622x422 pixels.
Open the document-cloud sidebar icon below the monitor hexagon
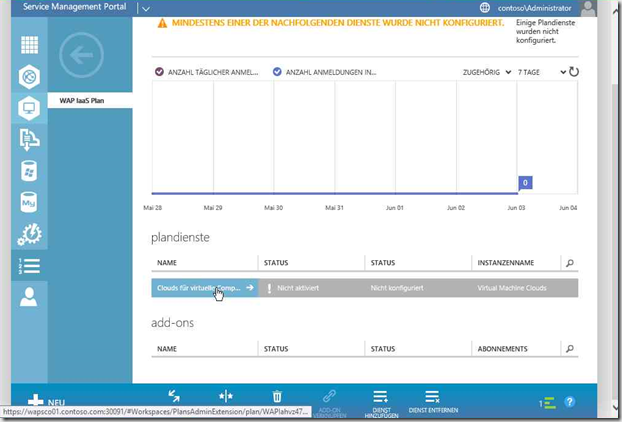pyautogui.click(x=29, y=139)
